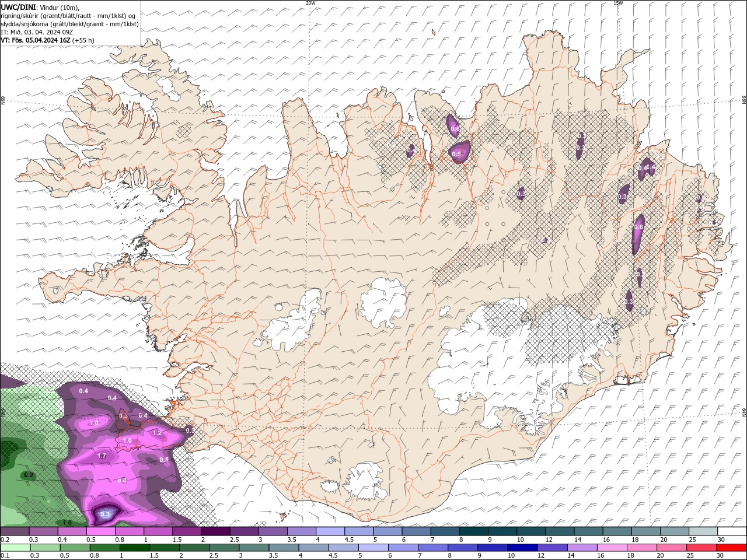Click the 4.5 label under the purple legend row
The width and height of the screenshot is (747, 560).
coord(349,540)
